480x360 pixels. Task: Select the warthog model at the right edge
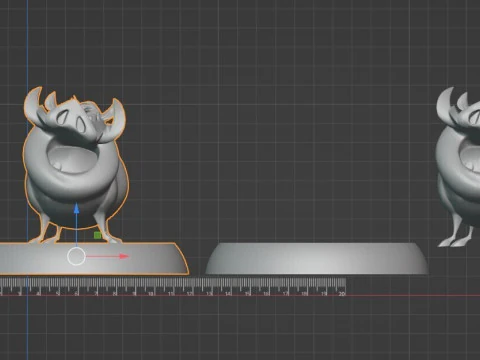[x=458, y=167]
